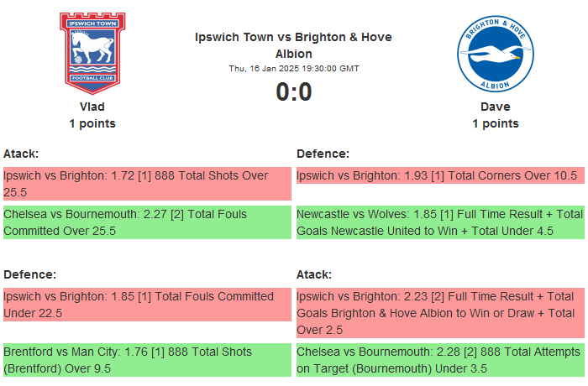Select the green Total Fouls Committed Over 25.5 bet
Screen dimensions: 588x386
coord(146,222)
